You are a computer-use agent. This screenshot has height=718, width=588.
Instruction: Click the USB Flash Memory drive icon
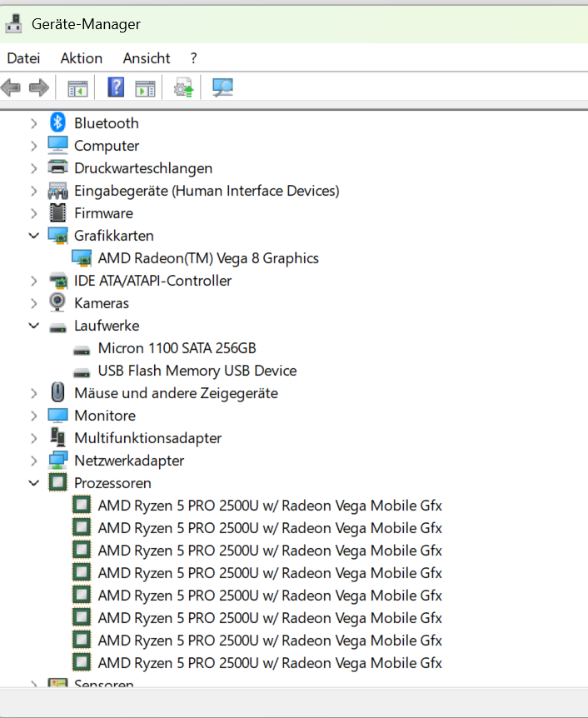[x=82, y=373]
